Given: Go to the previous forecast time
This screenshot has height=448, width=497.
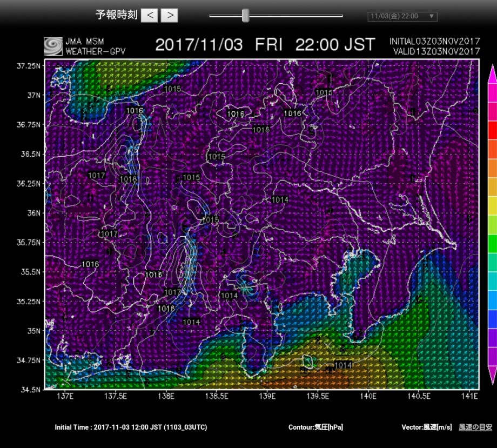Looking at the screenshot, I should coord(149,15).
